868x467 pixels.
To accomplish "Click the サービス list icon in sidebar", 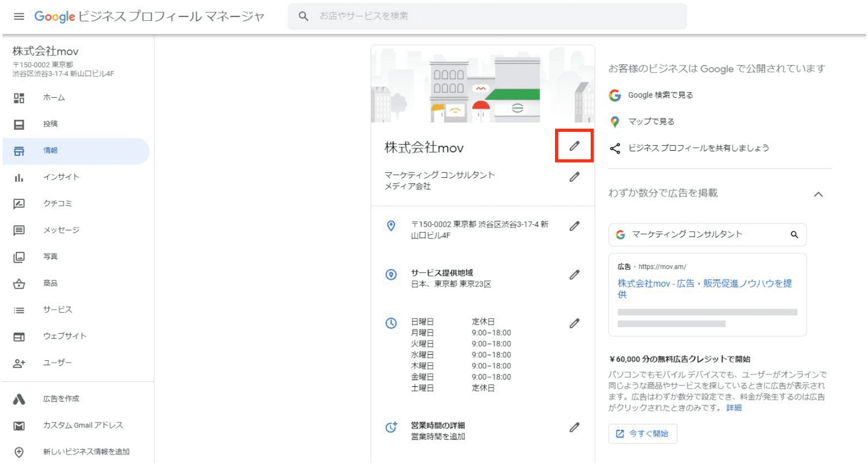I will [19, 310].
